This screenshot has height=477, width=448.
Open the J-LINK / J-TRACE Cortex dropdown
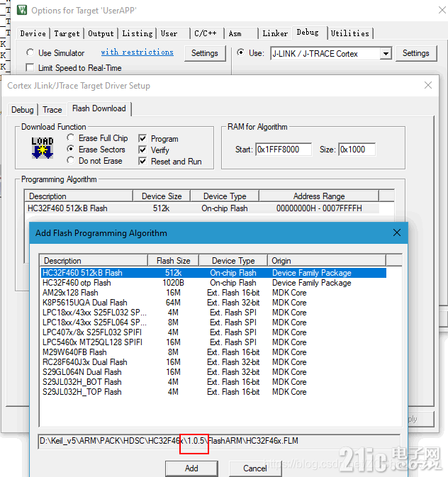click(x=386, y=54)
